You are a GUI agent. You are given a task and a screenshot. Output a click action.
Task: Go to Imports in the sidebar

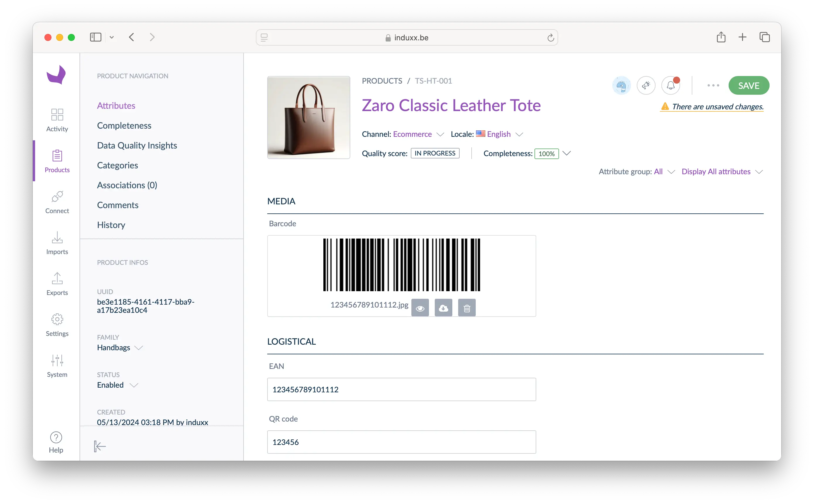[x=57, y=243]
